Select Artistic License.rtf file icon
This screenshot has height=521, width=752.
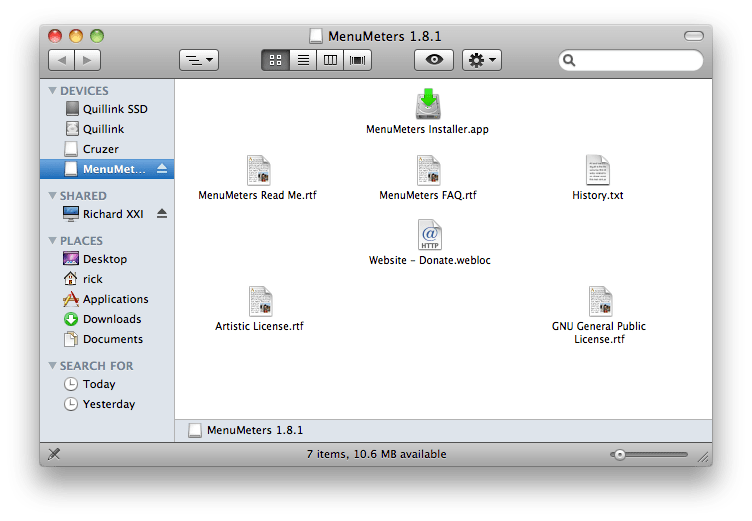260,301
